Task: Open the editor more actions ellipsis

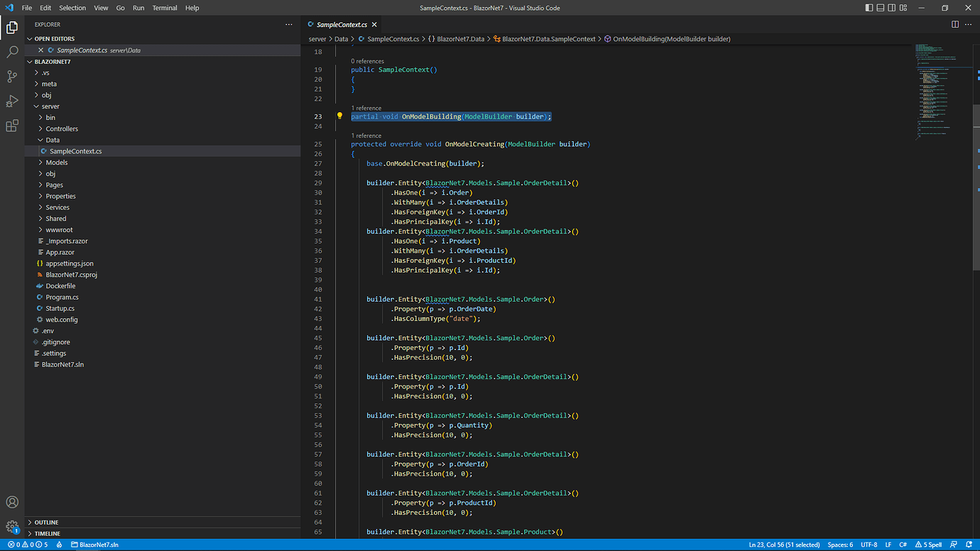Action: tap(969, 24)
